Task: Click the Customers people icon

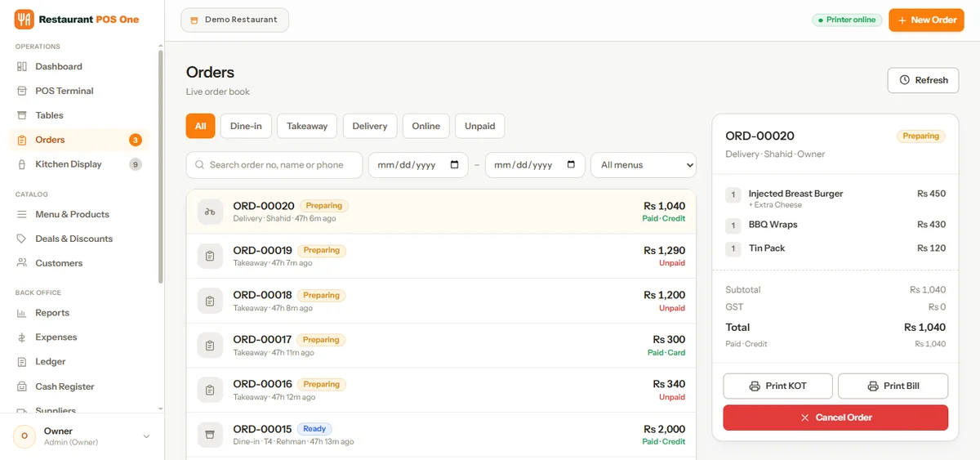Action: tap(22, 263)
